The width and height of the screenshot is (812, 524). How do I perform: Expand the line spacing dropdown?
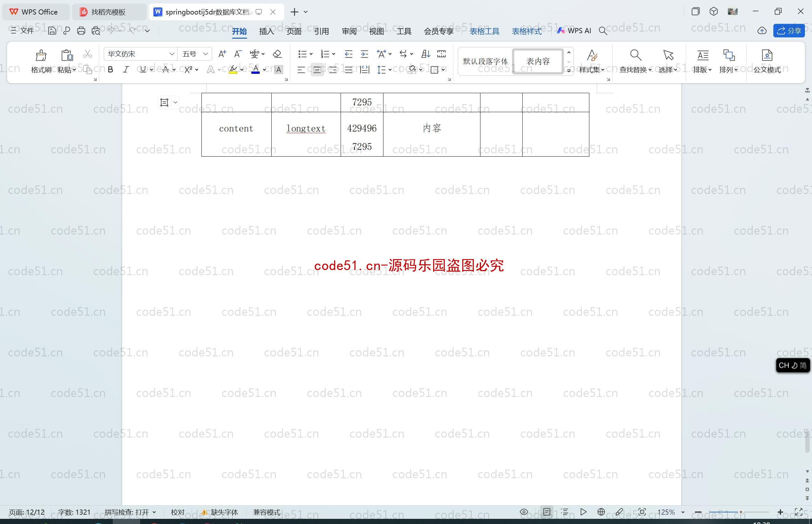click(x=390, y=70)
